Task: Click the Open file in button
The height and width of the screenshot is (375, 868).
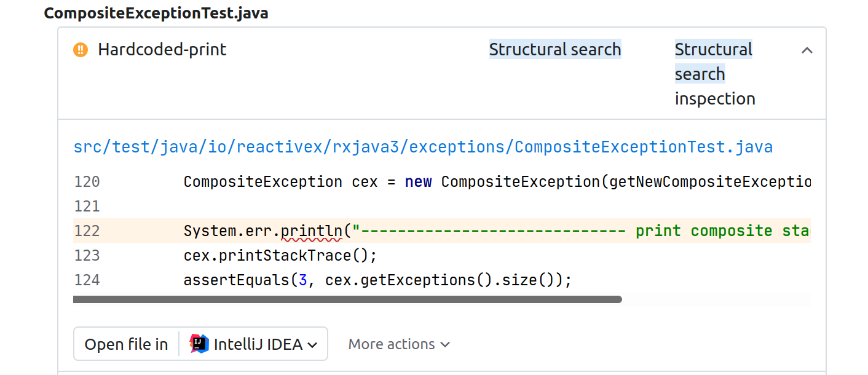Action: point(126,344)
